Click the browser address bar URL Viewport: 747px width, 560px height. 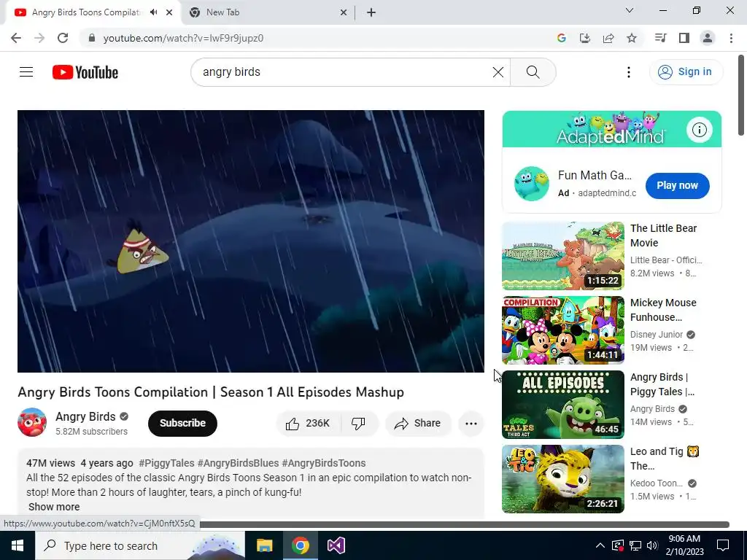coord(183,38)
